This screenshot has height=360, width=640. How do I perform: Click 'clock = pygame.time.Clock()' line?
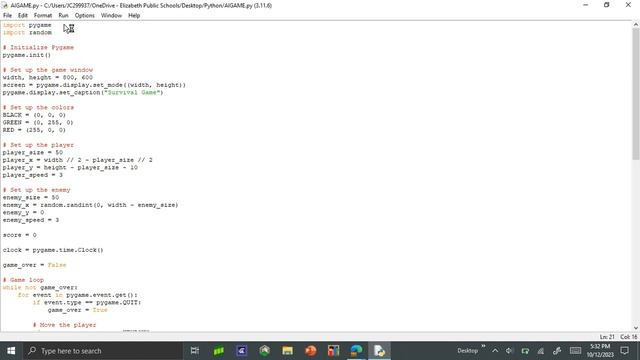coord(53,250)
